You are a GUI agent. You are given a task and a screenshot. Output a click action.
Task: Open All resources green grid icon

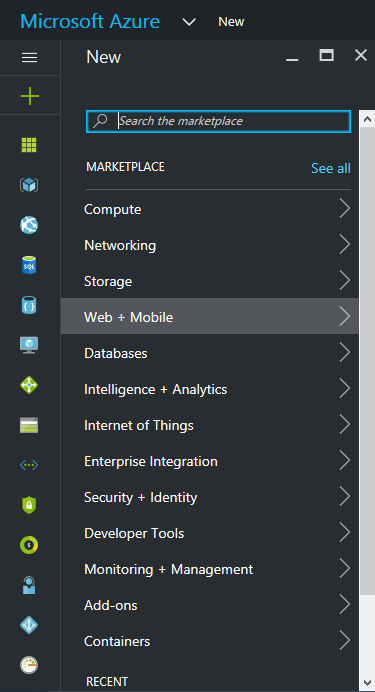(x=29, y=145)
